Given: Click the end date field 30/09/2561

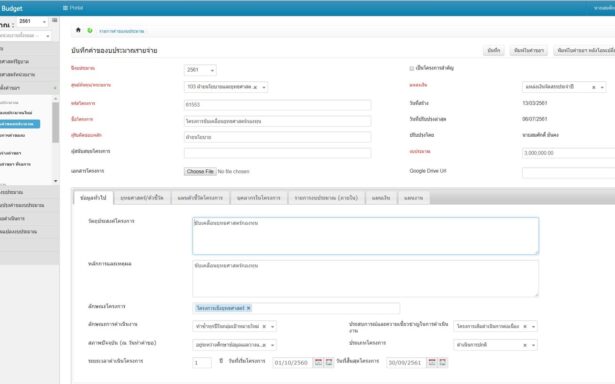Looking at the screenshot, I should 406,363.
